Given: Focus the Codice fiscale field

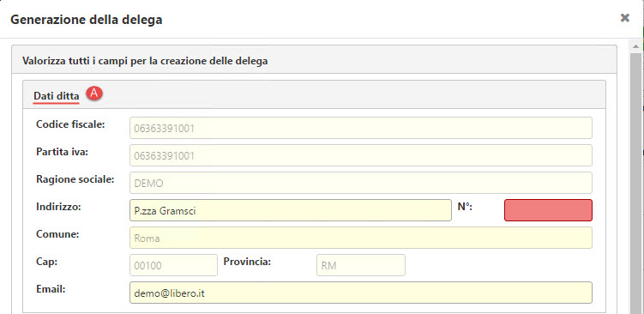Looking at the screenshot, I should 361,128.
